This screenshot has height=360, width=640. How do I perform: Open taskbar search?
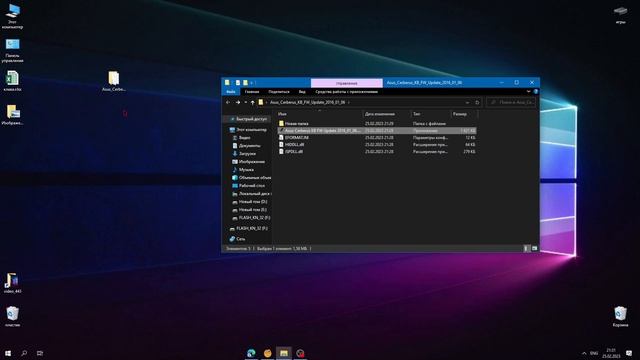coord(24,353)
